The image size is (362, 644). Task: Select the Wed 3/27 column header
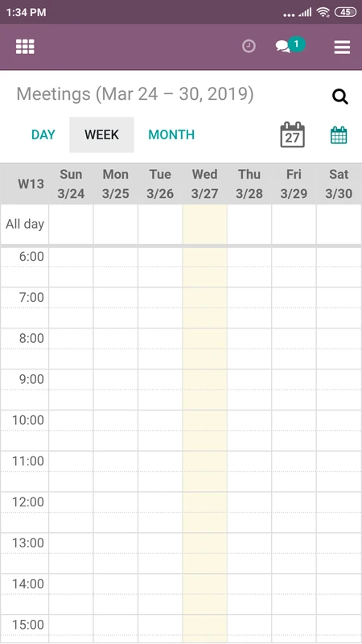(x=205, y=184)
